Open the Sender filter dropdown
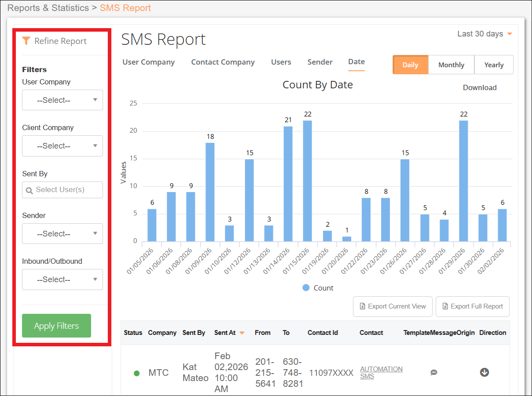This screenshot has width=532, height=396. [x=62, y=234]
